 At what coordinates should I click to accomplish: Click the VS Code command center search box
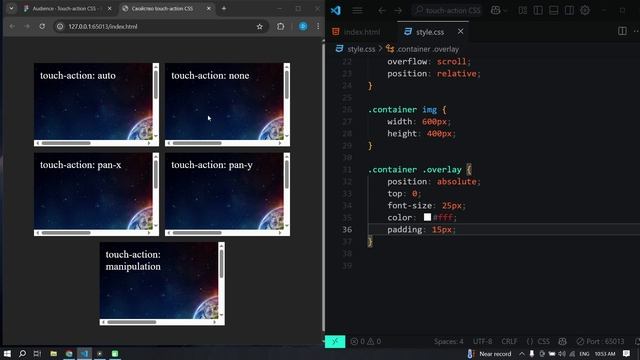click(x=446, y=11)
